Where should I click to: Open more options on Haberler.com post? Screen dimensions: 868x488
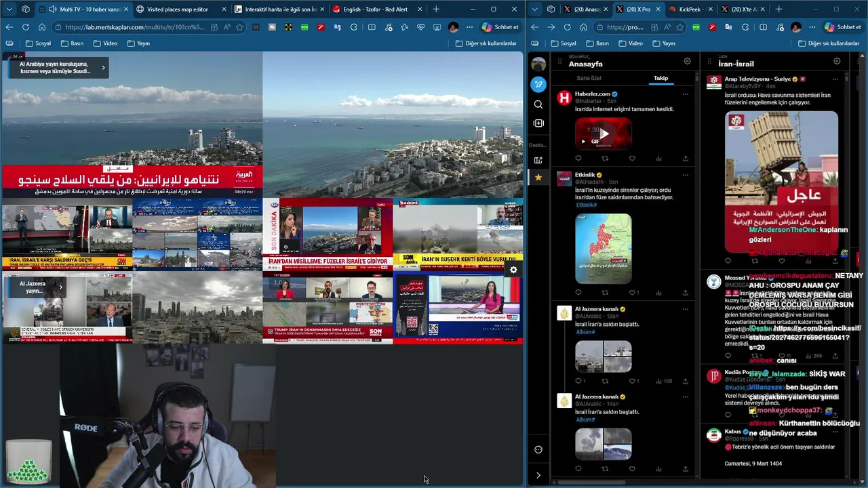[685, 94]
